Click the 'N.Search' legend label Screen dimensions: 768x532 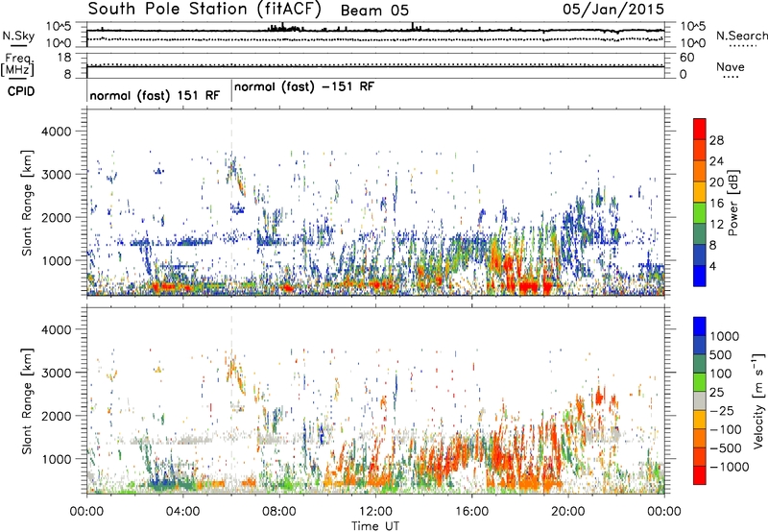[x=742, y=36]
